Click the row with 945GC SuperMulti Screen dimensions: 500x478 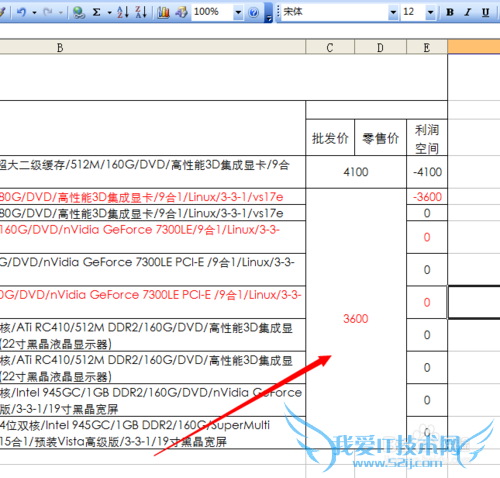coord(152,433)
